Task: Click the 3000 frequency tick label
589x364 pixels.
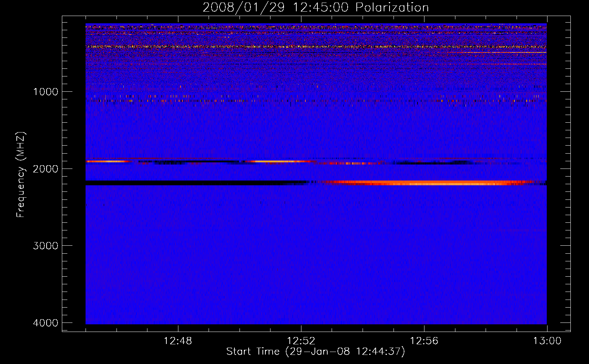Action: point(46,246)
